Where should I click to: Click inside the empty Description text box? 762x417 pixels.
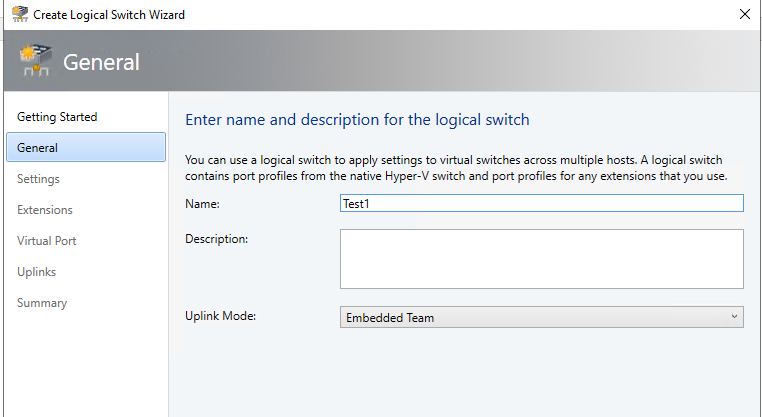click(x=541, y=259)
